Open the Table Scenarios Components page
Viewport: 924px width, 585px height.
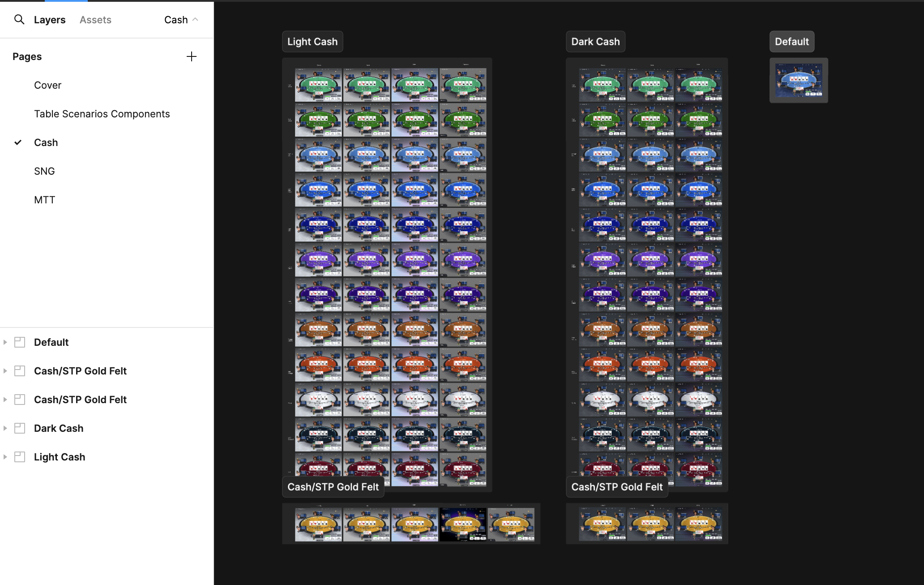click(102, 114)
